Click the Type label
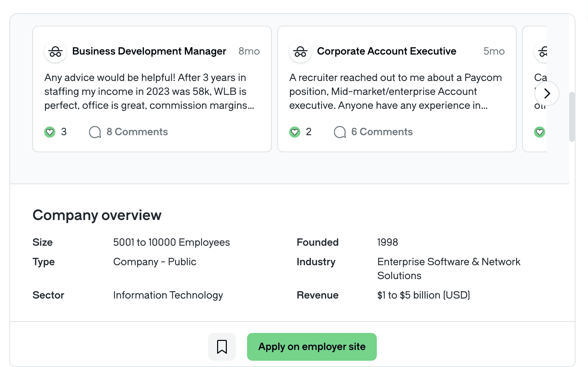 (x=43, y=262)
